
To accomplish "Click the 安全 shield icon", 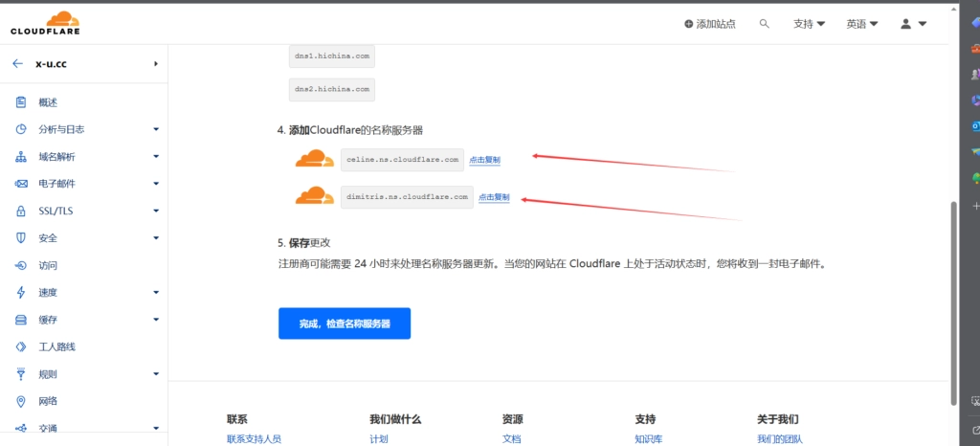I will click(21, 238).
